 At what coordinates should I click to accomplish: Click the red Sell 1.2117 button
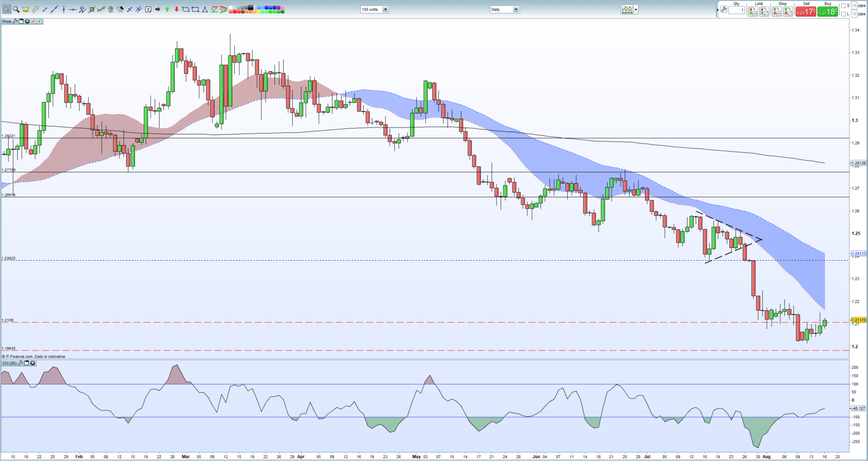coord(806,12)
